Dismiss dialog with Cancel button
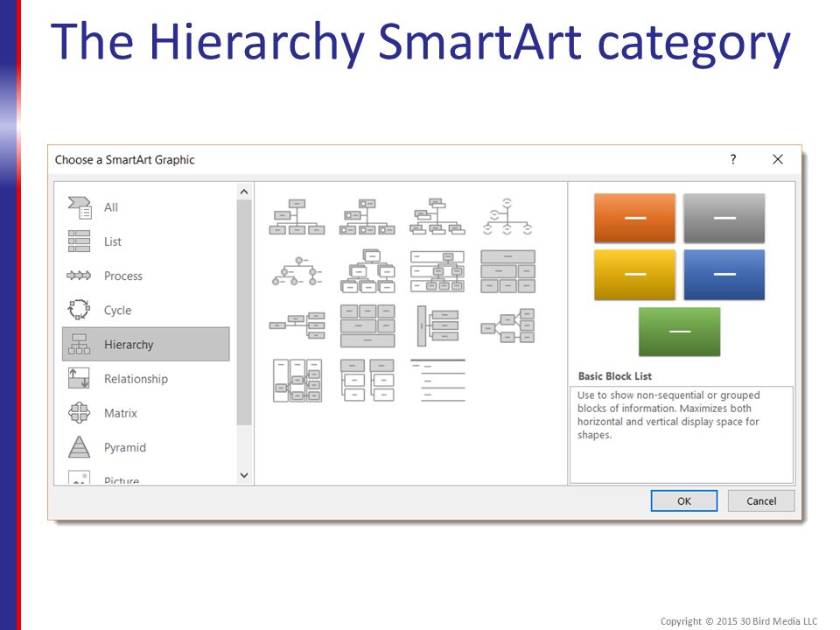Screen dimensions: 840x630 coord(760,500)
